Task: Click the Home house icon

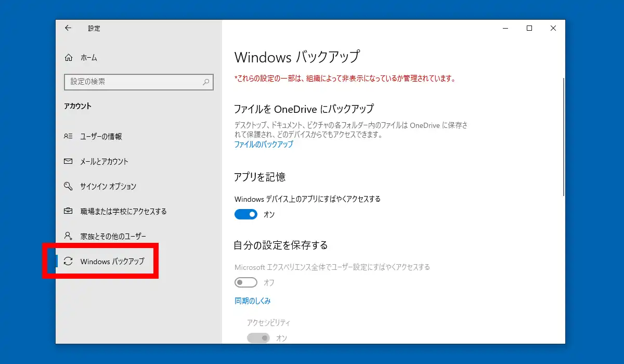Action: (x=69, y=57)
